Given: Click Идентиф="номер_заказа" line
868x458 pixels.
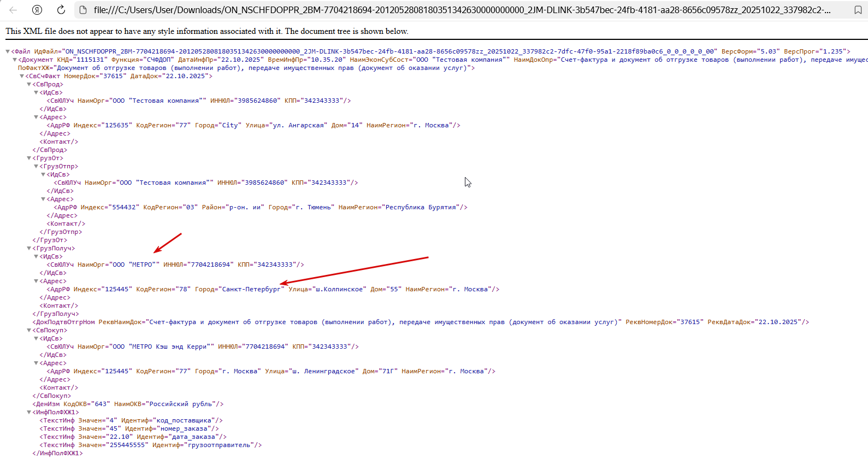Looking at the screenshot, I should [129, 428].
